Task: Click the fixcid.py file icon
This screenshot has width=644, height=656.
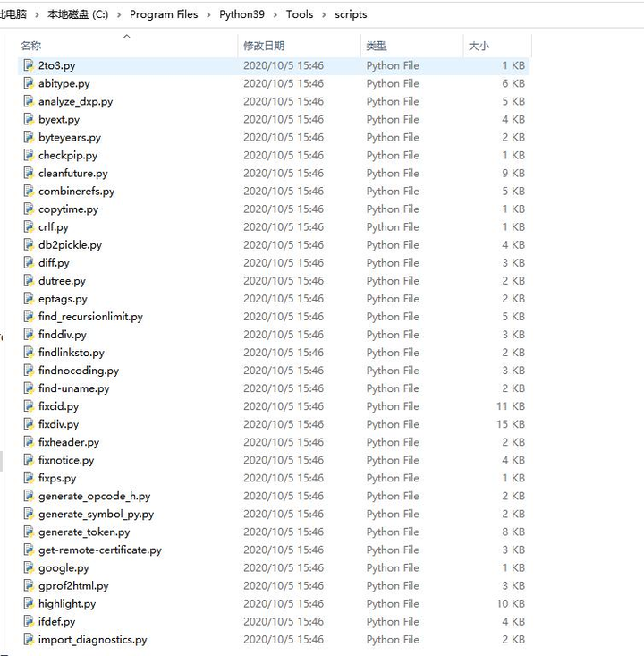Action: [29, 406]
